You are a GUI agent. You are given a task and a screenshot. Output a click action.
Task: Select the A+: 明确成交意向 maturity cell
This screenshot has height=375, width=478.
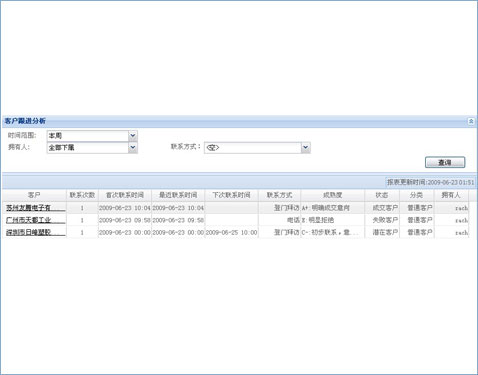pyautogui.click(x=333, y=208)
